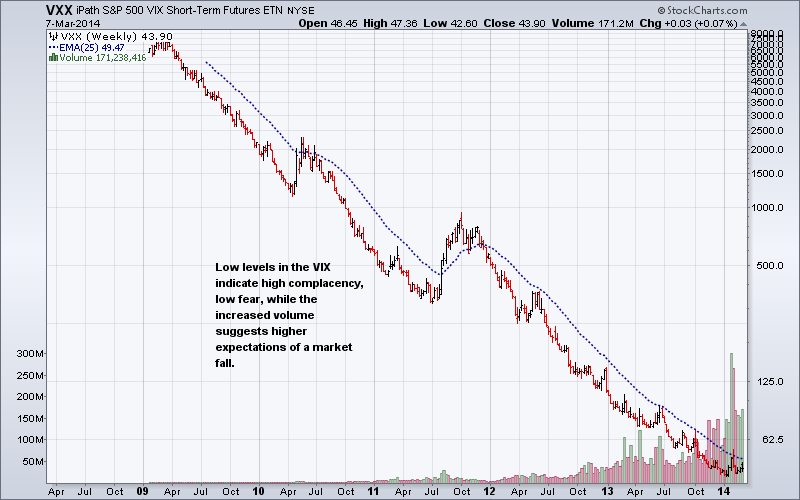Click the Close 43.90 value

pyautogui.click(x=514, y=23)
